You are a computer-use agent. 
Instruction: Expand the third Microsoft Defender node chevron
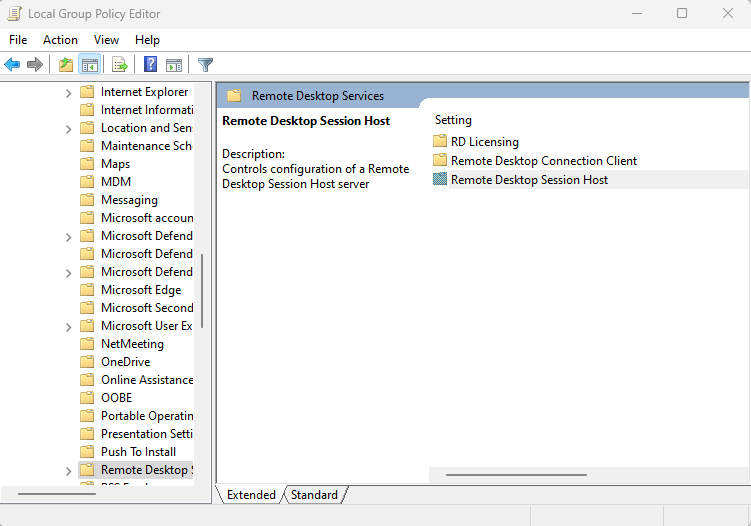click(68, 273)
